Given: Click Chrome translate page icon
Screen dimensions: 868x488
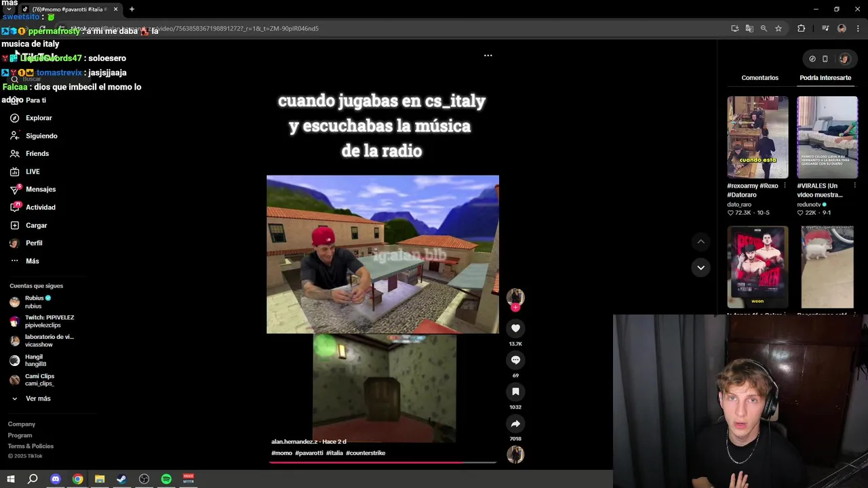Looking at the screenshot, I should (749, 28).
